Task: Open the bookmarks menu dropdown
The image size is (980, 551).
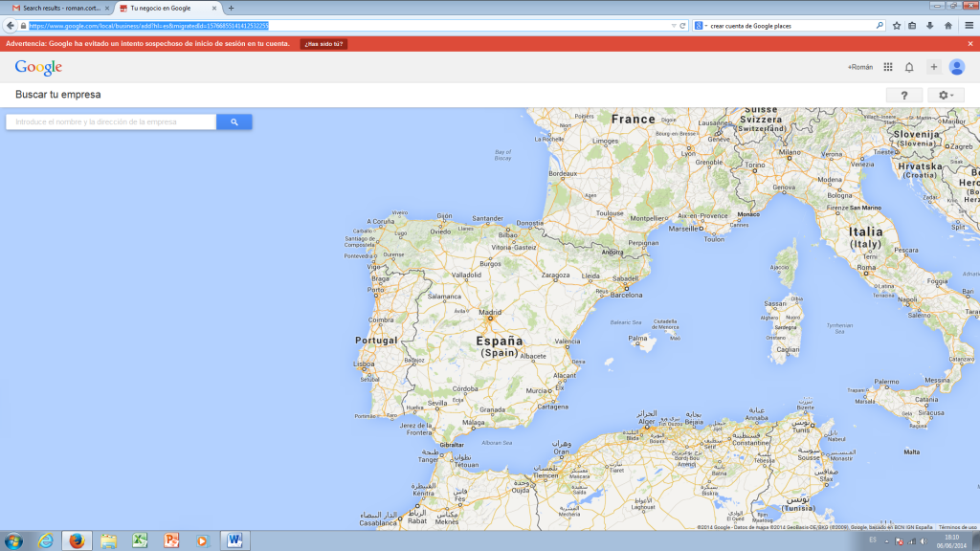Action: click(913, 26)
